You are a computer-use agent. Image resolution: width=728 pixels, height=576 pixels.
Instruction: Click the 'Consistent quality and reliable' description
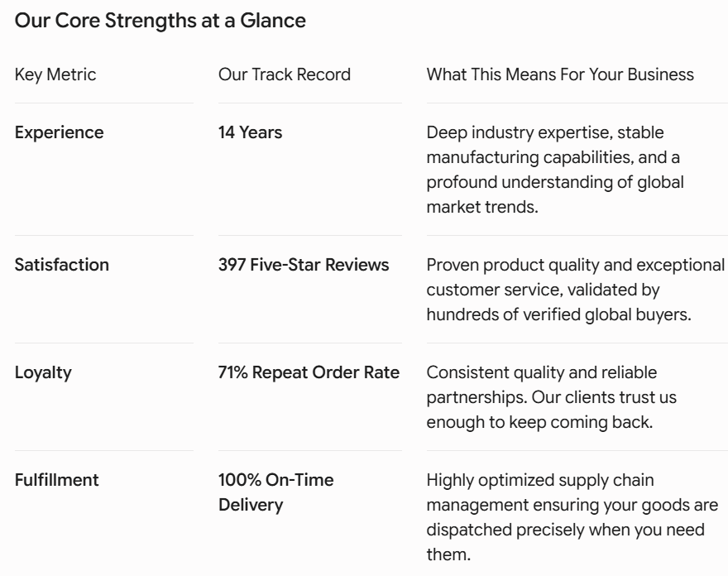pyautogui.click(x=552, y=397)
